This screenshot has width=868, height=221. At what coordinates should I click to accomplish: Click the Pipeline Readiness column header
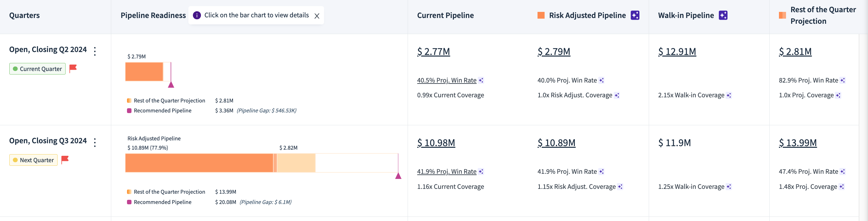coord(153,15)
